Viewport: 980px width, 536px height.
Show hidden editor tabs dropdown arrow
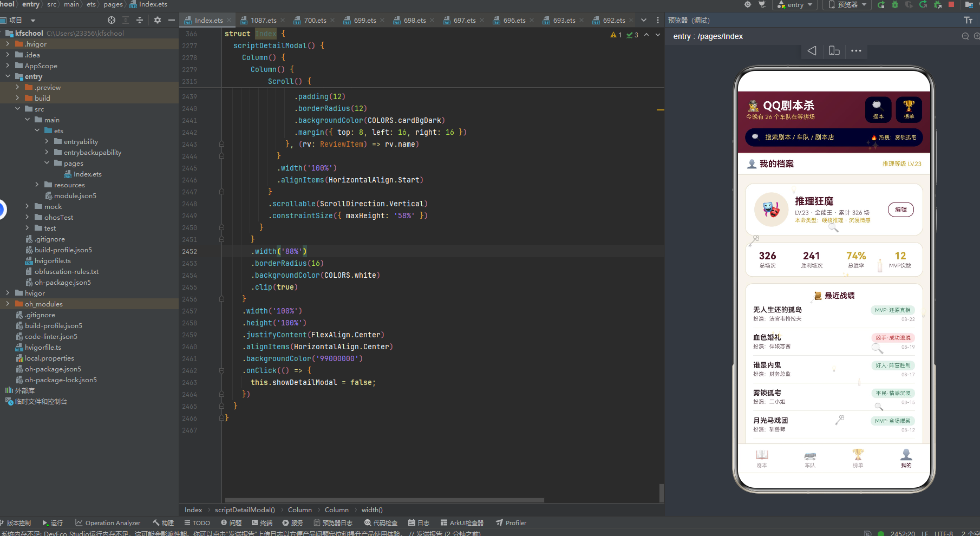(x=644, y=20)
